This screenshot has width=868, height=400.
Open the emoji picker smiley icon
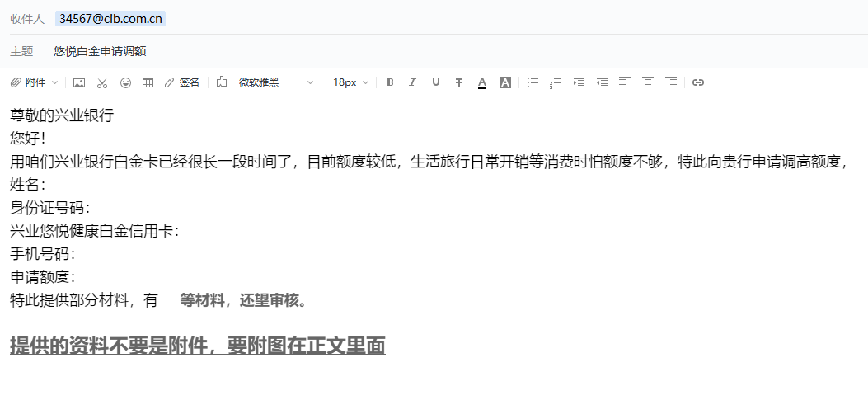(x=125, y=82)
